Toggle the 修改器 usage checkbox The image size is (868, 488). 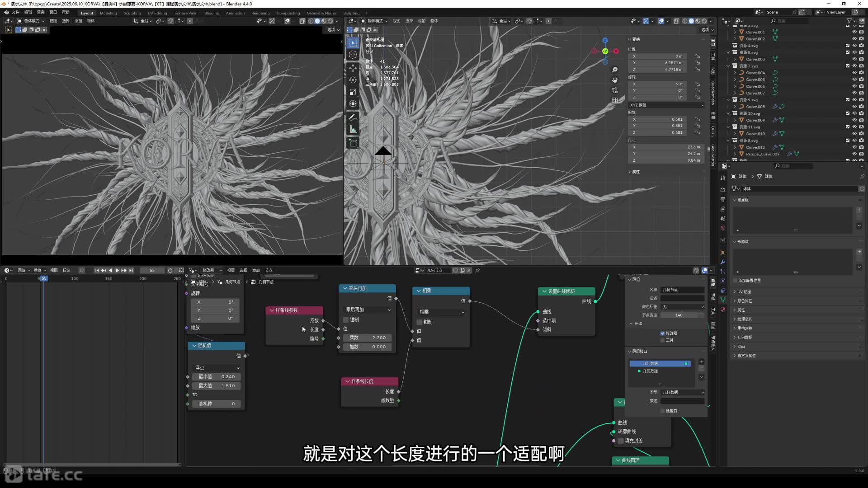point(662,333)
